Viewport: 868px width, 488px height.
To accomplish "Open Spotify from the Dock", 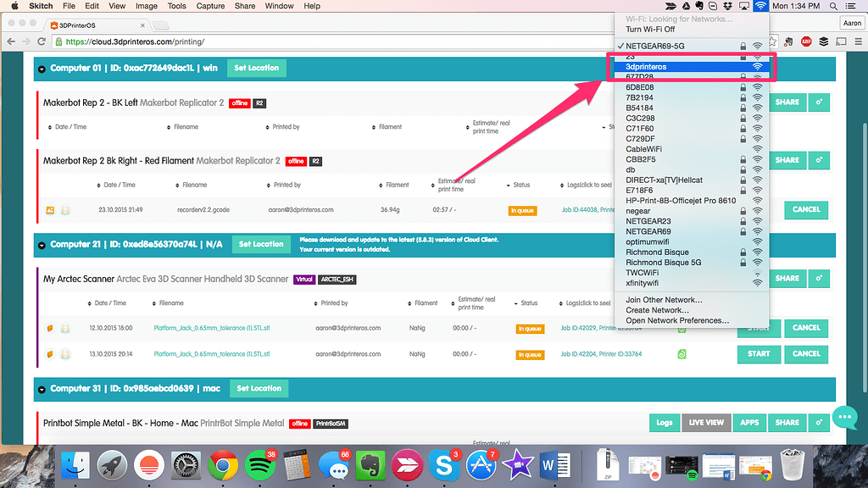I will [x=260, y=464].
